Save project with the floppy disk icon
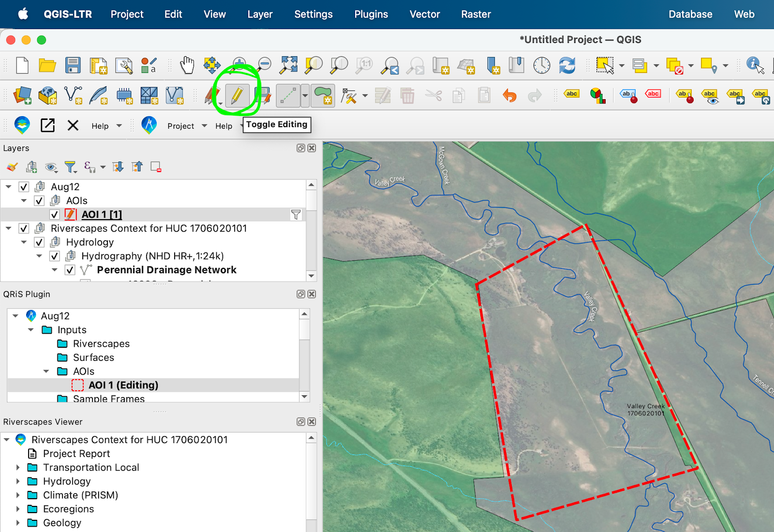 click(x=73, y=65)
